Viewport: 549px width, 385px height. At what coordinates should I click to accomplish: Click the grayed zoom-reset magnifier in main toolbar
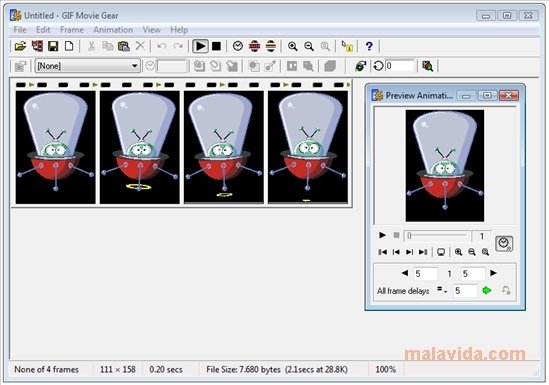click(x=325, y=46)
